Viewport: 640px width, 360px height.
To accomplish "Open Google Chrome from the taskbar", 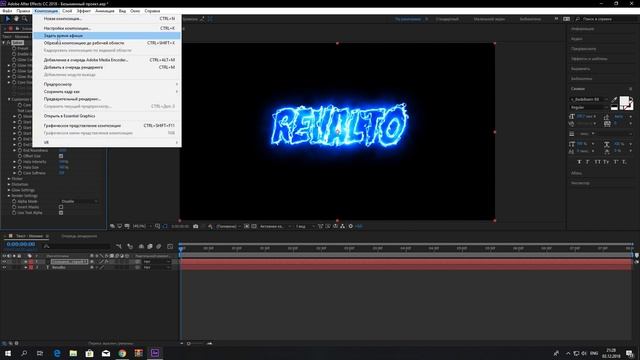I will point(122,353).
